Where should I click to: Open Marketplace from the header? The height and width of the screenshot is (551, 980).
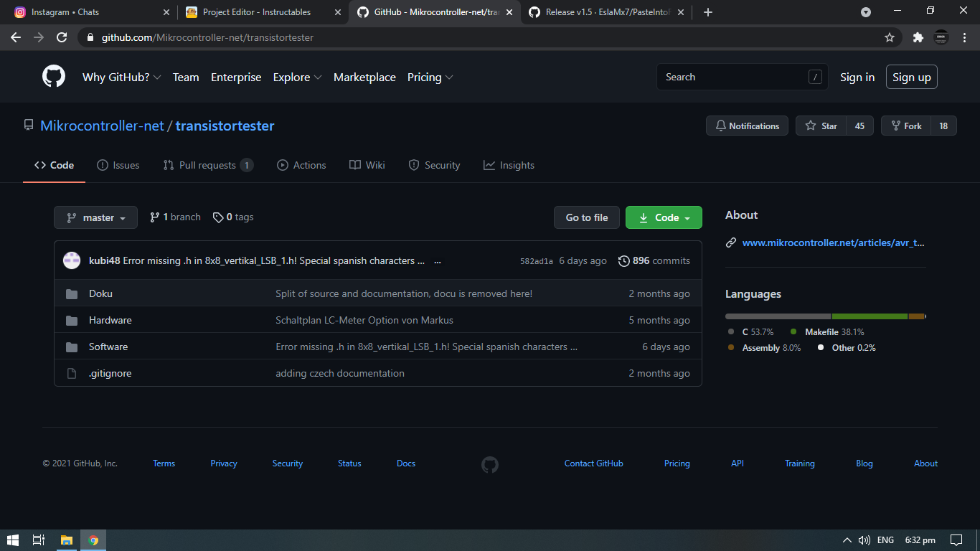tap(364, 77)
